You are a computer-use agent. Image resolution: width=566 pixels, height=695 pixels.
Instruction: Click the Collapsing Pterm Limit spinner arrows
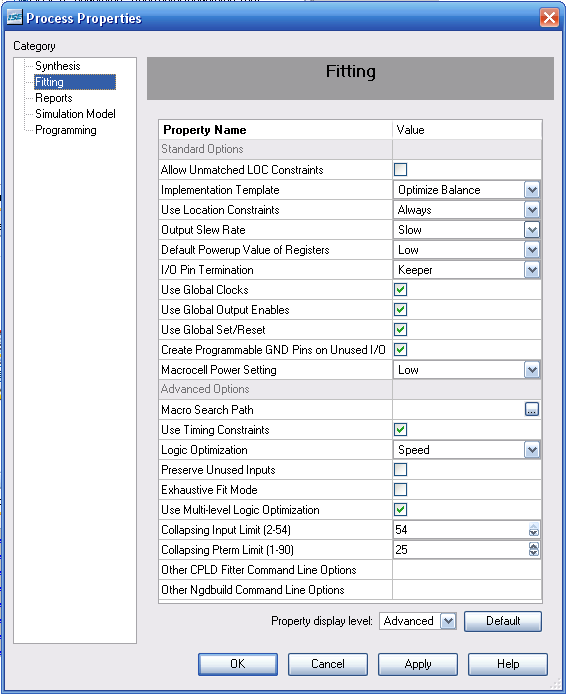(x=534, y=549)
